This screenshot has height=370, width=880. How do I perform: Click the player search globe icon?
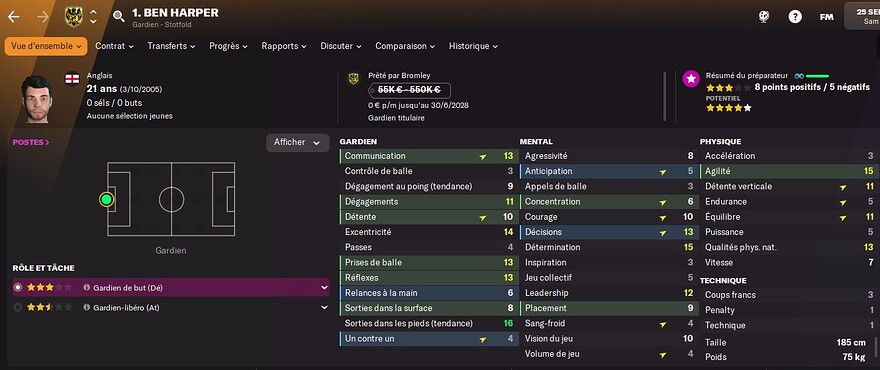(x=763, y=17)
